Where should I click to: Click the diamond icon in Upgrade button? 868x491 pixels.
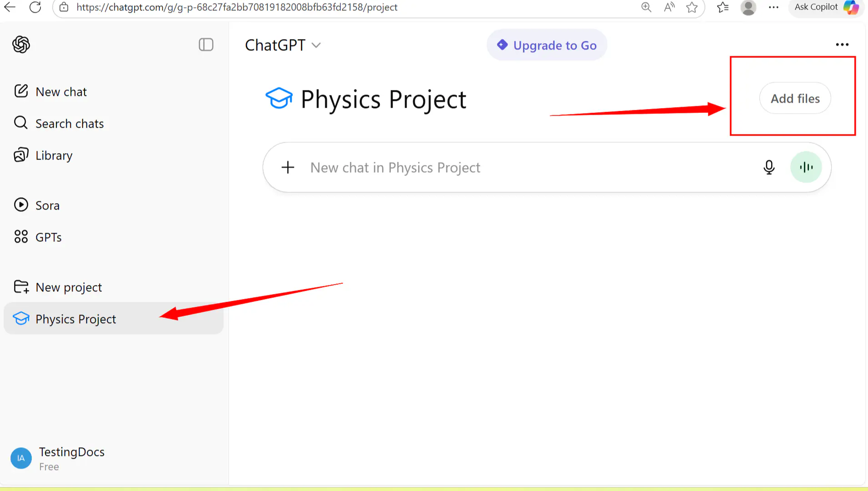point(502,45)
